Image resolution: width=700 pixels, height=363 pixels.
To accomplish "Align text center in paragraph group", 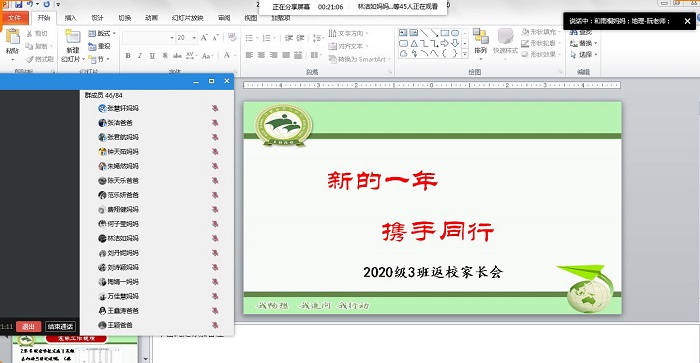I will pos(262,55).
